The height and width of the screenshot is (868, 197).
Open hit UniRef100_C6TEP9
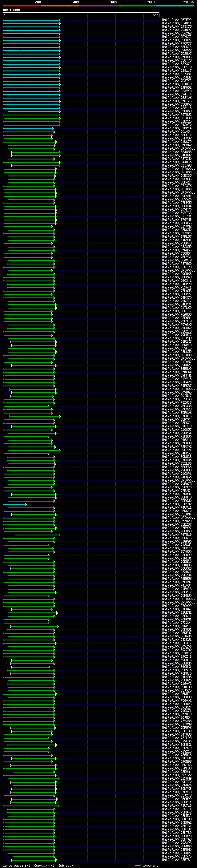click(177, 20)
